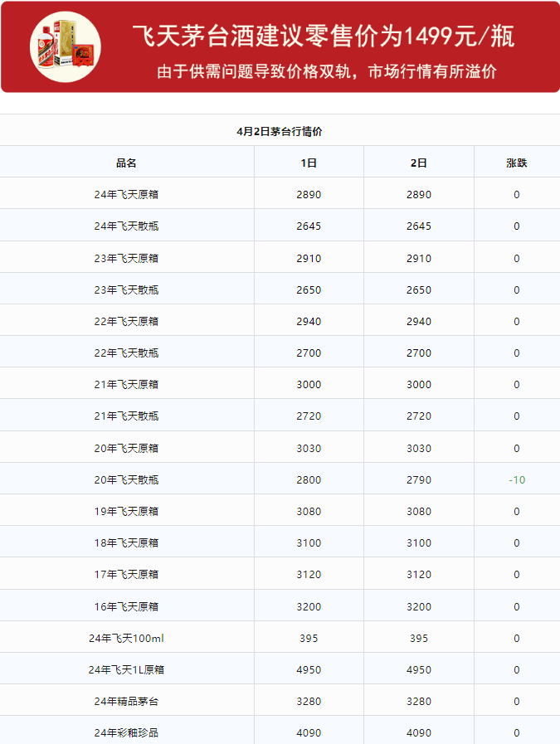Click the Moutai bottle product image

coord(65,47)
